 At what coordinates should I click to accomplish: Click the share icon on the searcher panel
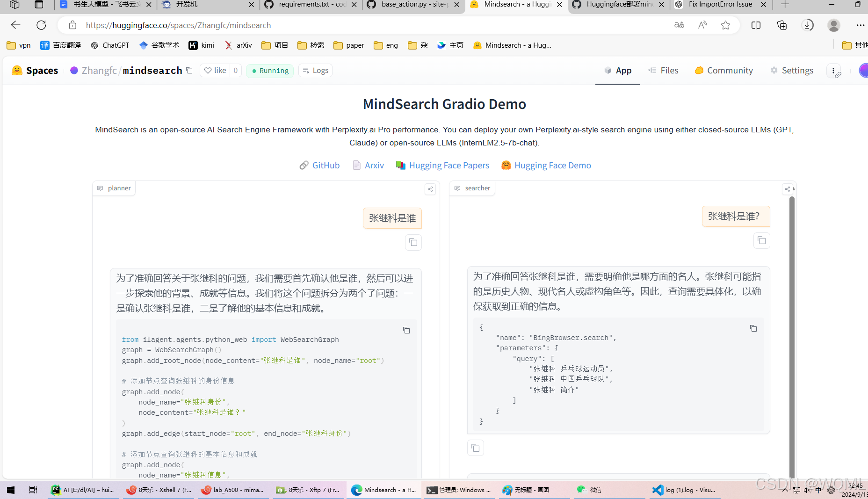click(x=788, y=189)
